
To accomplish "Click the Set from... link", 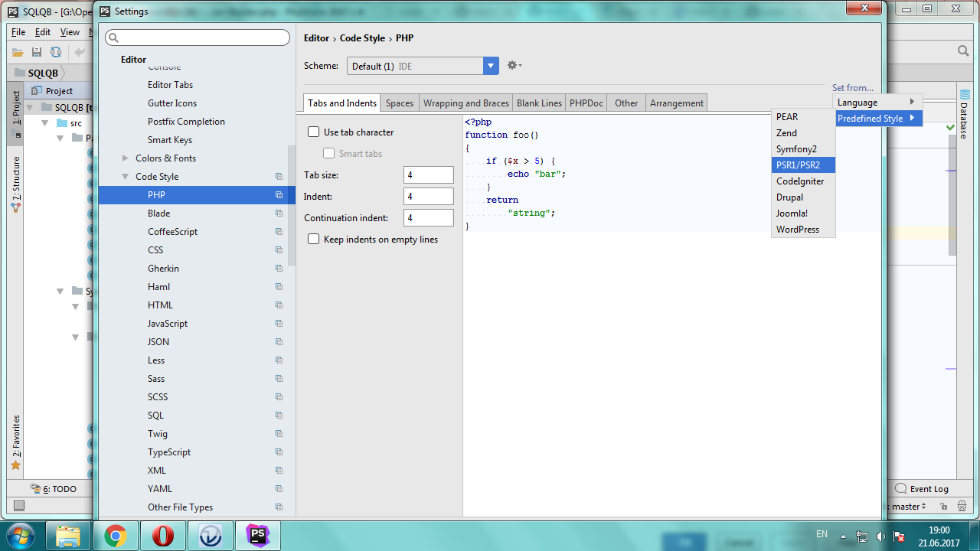I will pos(852,88).
